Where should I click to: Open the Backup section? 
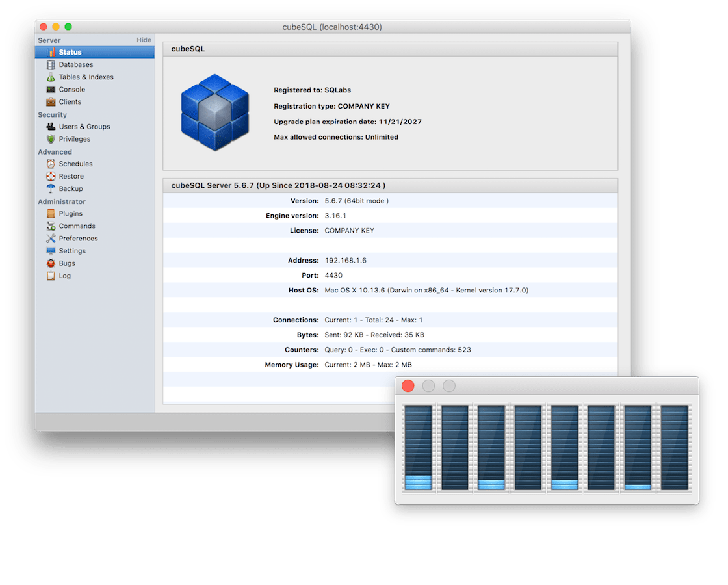[95, 188]
